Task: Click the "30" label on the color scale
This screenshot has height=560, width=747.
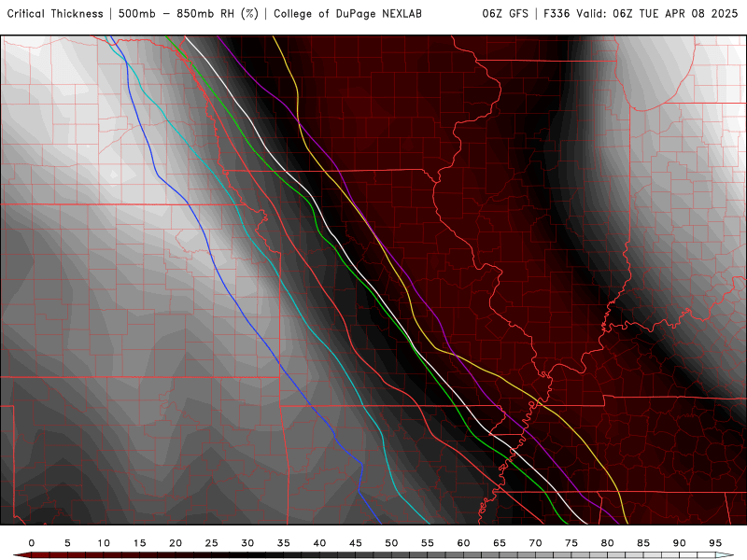Action: coord(247,543)
